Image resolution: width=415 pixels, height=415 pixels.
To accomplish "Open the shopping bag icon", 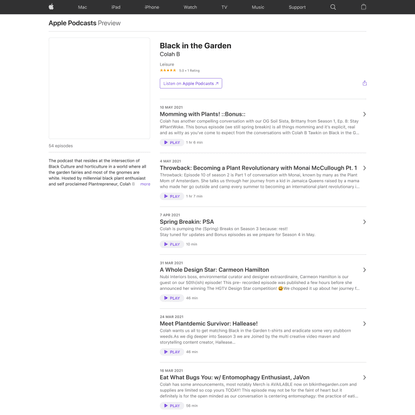I will (363, 7).
